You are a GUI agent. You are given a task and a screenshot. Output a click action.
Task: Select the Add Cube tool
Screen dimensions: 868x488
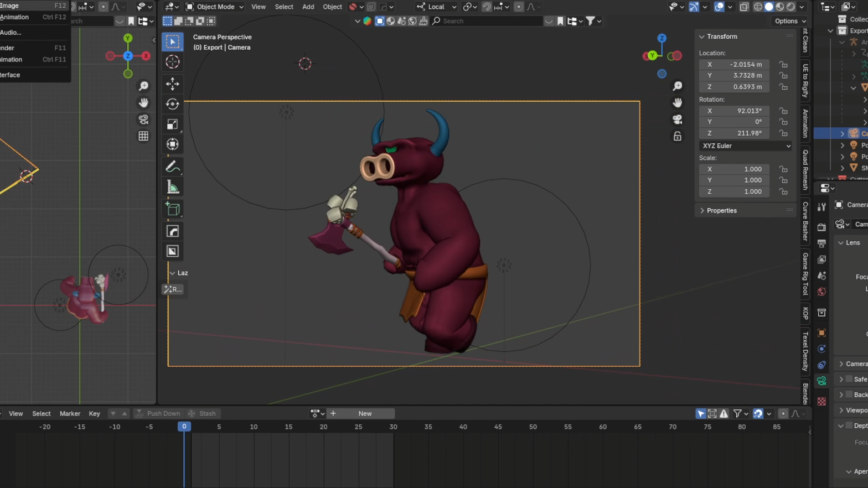click(x=173, y=209)
